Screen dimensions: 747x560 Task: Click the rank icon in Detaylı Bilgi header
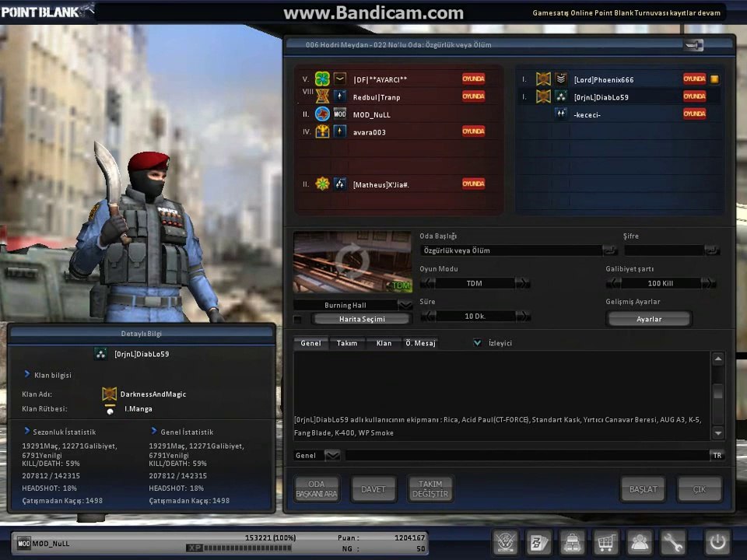coord(100,354)
